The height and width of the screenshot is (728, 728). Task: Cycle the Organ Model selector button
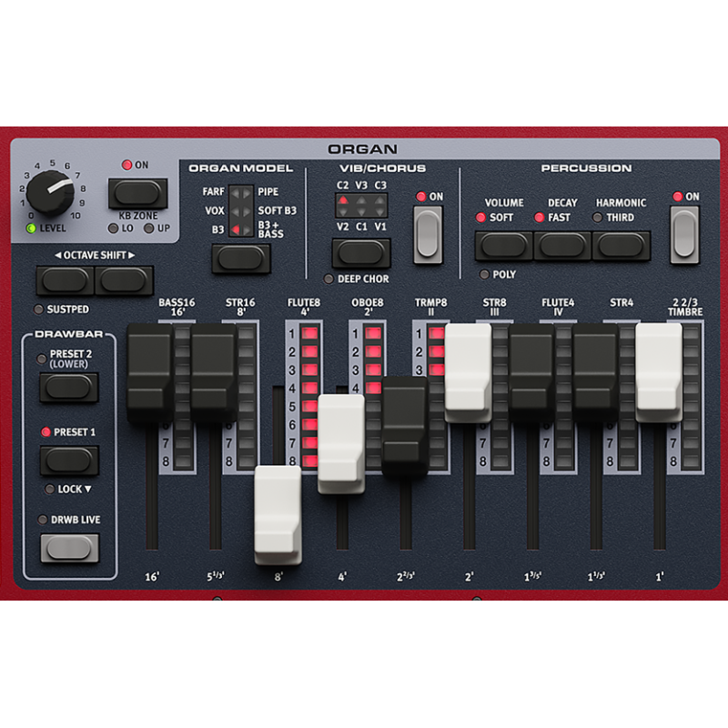(x=241, y=258)
